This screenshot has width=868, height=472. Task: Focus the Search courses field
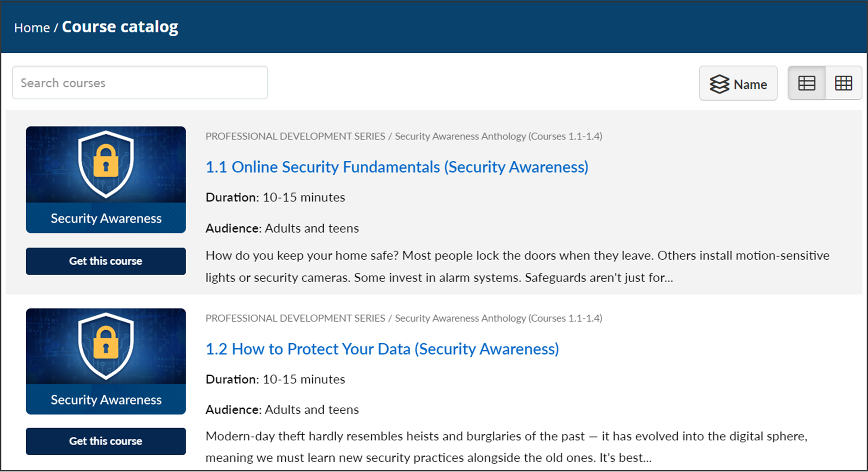click(140, 83)
